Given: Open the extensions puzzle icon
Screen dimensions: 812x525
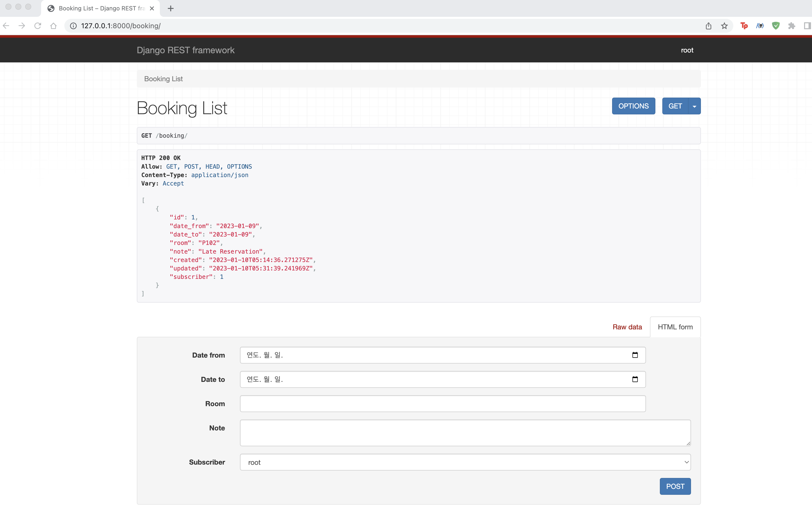Looking at the screenshot, I should coord(791,26).
